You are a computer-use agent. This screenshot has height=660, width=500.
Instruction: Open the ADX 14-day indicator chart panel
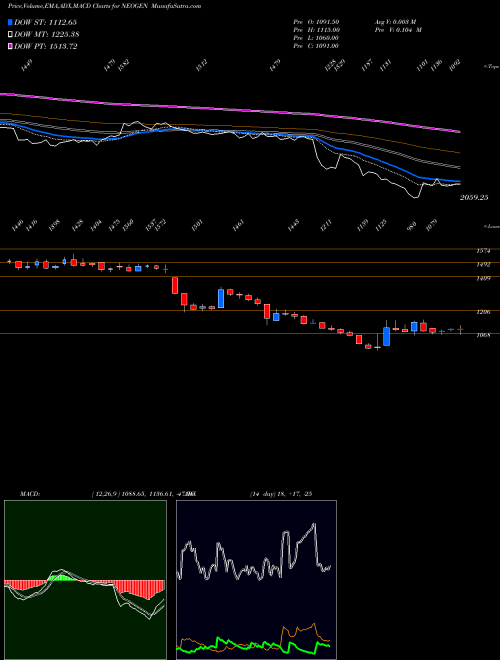click(x=256, y=580)
